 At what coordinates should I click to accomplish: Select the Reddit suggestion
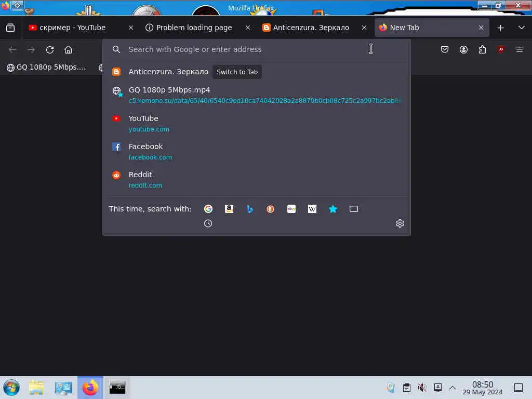256,180
